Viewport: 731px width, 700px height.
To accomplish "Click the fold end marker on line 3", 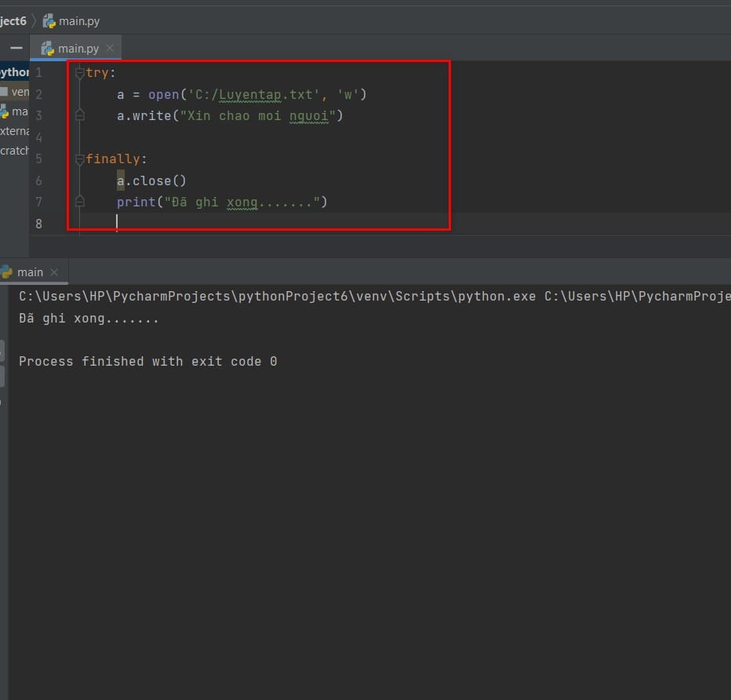I will tap(80, 115).
